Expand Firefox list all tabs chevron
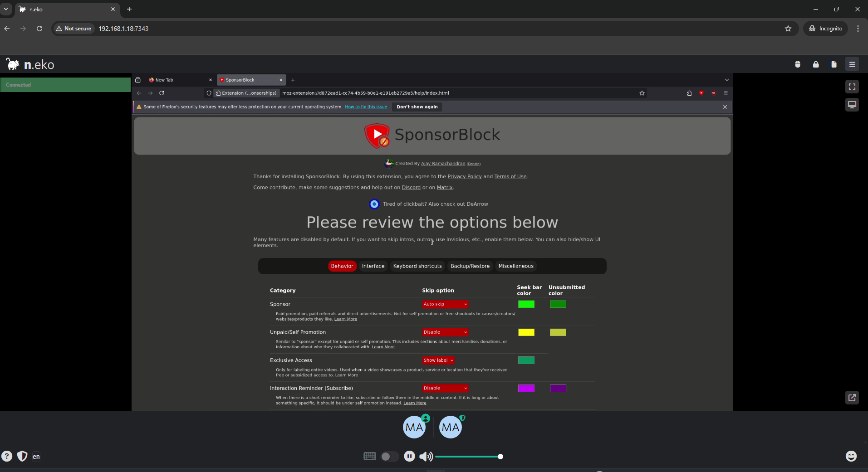Viewport: 868px width, 472px height. [x=727, y=80]
